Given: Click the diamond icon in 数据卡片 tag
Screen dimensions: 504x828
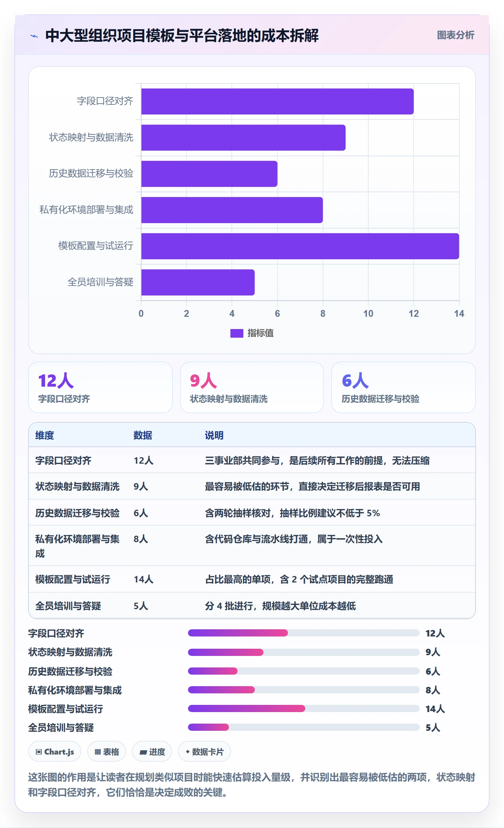Looking at the screenshot, I should (x=188, y=752).
